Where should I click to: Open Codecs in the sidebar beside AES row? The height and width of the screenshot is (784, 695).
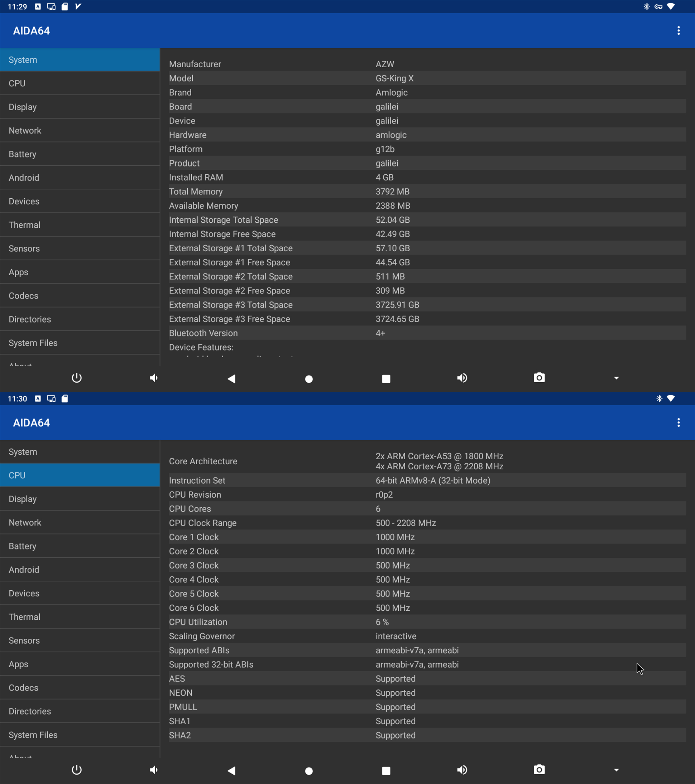click(x=80, y=688)
